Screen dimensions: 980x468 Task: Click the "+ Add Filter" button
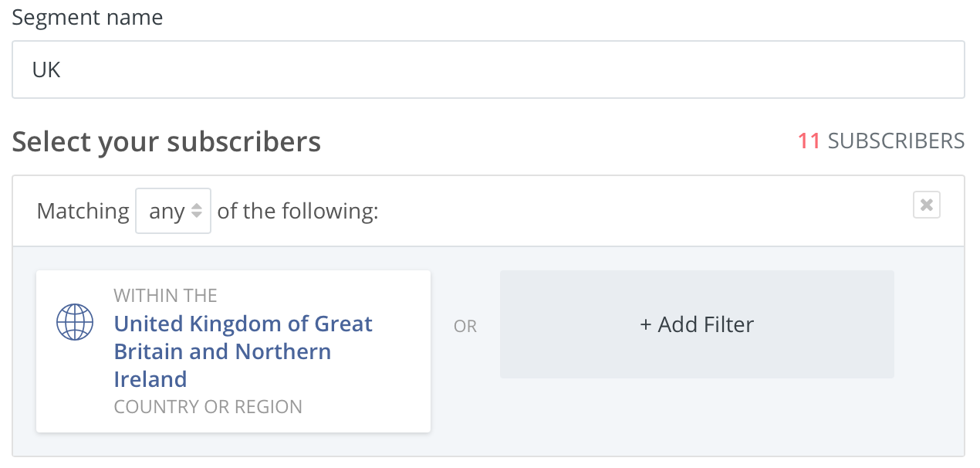(x=697, y=324)
